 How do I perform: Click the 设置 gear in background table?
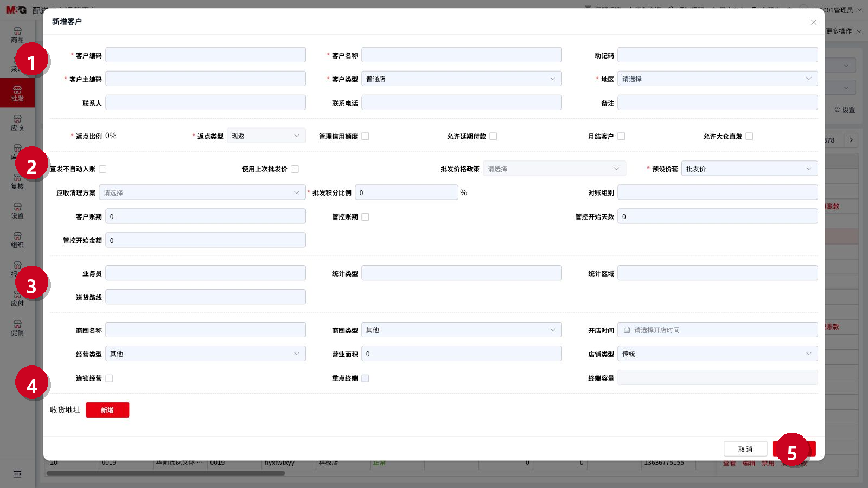(x=845, y=110)
